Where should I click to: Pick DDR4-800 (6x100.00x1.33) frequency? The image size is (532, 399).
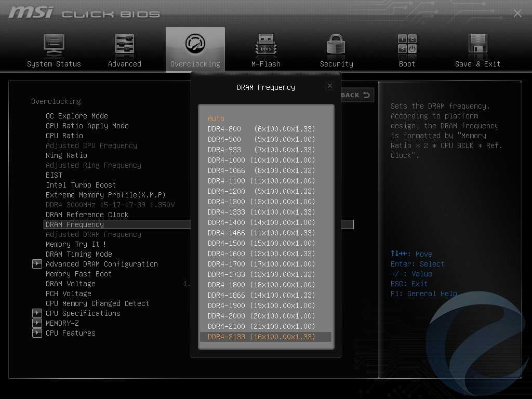click(x=261, y=129)
